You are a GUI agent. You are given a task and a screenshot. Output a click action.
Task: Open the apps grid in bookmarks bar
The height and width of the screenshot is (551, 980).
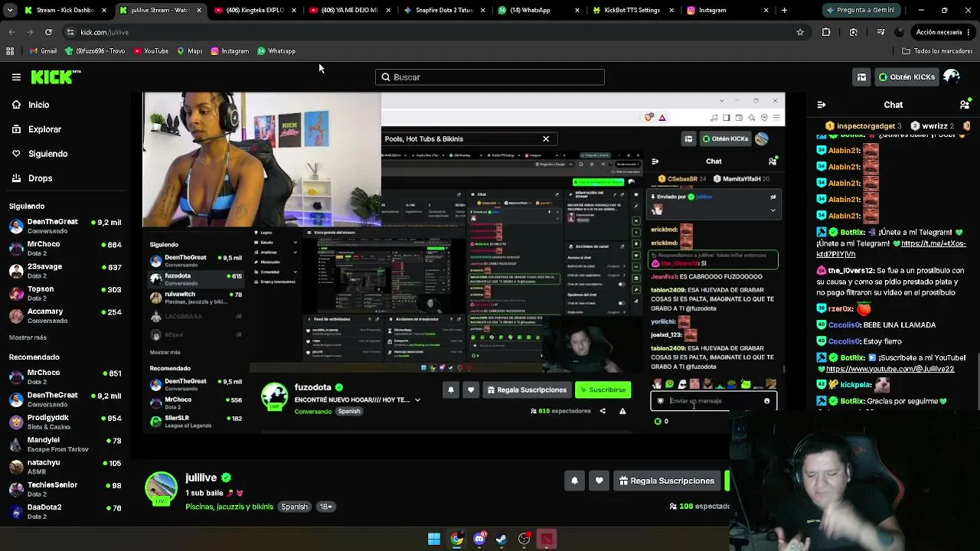tap(10, 51)
